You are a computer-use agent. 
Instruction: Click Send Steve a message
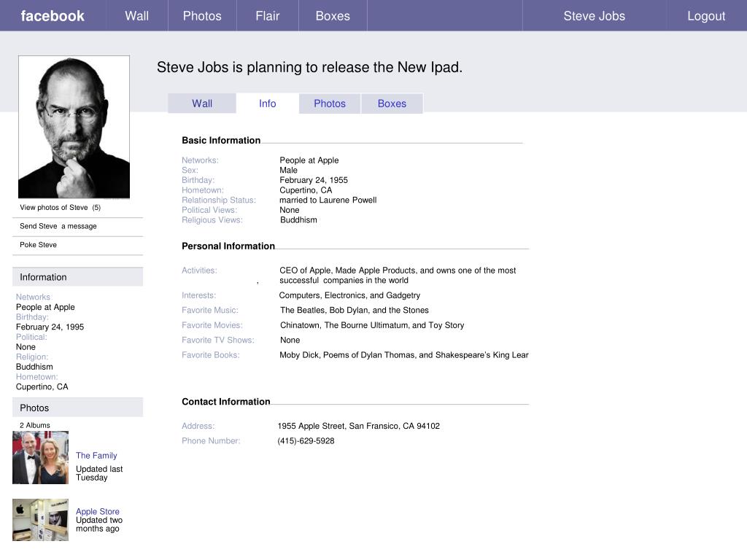point(58,226)
